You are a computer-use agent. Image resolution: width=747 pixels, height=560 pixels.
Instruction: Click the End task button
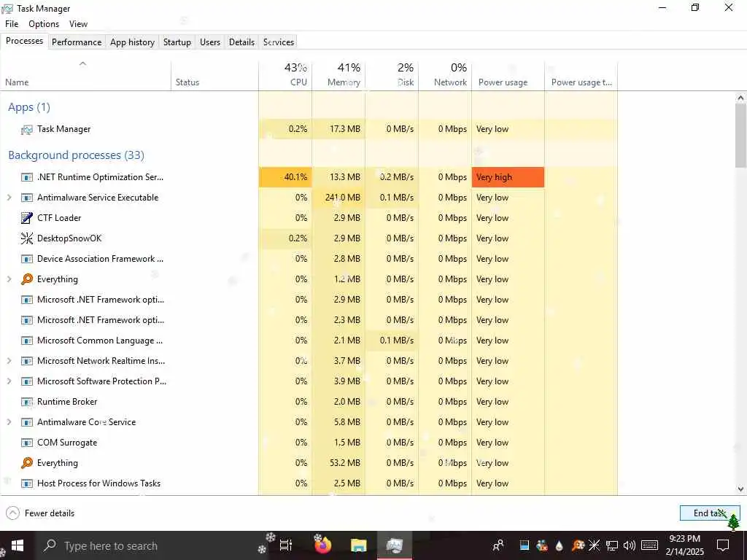click(710, 513)
